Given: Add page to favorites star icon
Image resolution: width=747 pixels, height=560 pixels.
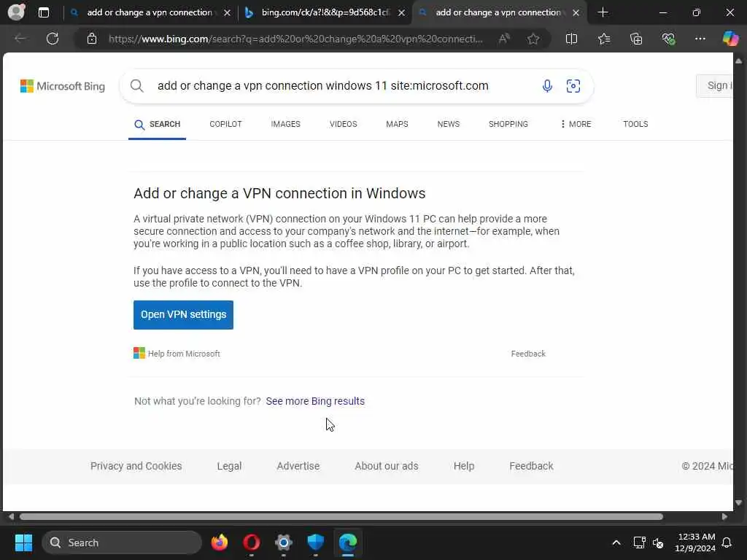Looking at the screenshot, I should click(x=533, y=39).
